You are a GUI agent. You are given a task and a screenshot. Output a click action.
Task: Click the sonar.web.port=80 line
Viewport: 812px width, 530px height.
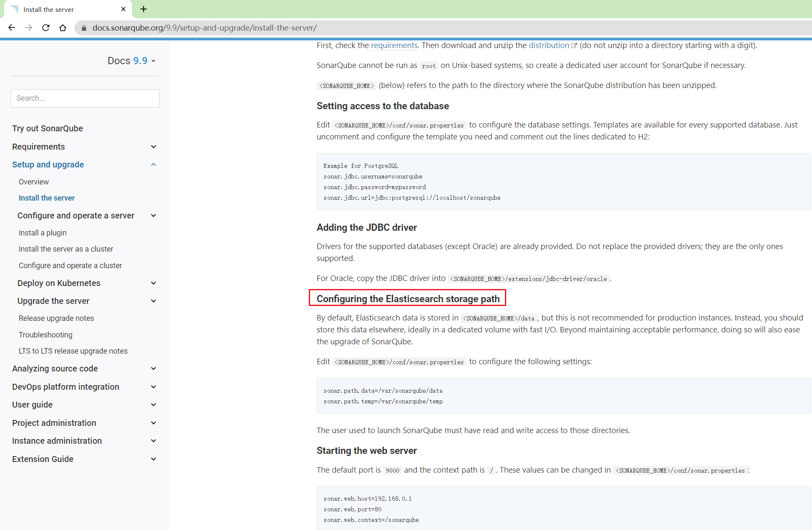(352, 509)
